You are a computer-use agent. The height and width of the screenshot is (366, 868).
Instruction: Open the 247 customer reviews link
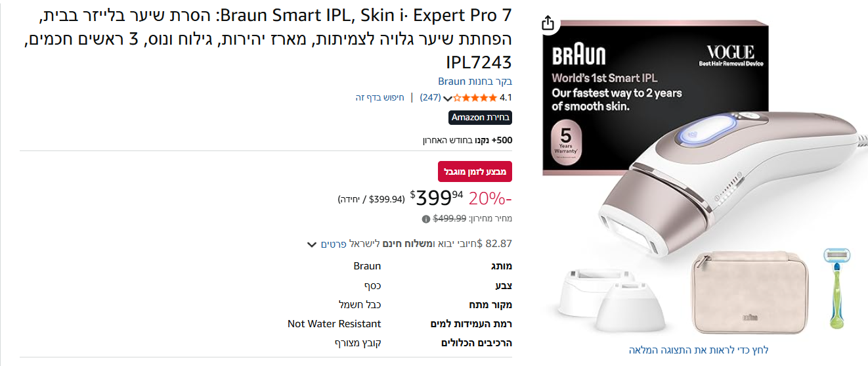[431, 98]
